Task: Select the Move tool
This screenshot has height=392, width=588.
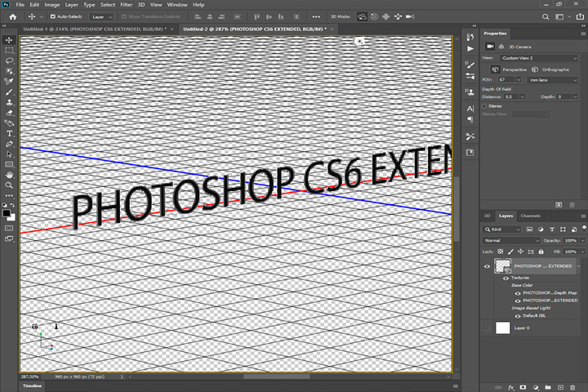Action: click(9, 40)
